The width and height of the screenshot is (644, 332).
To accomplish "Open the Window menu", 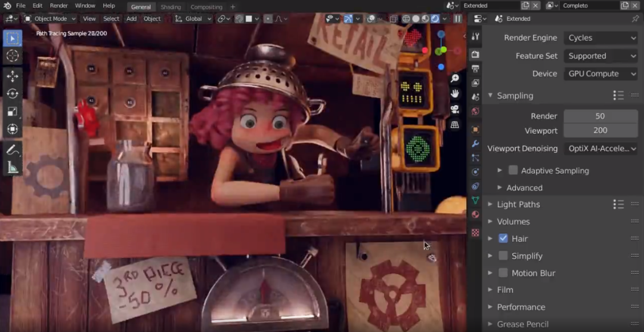I will point(85,6).
